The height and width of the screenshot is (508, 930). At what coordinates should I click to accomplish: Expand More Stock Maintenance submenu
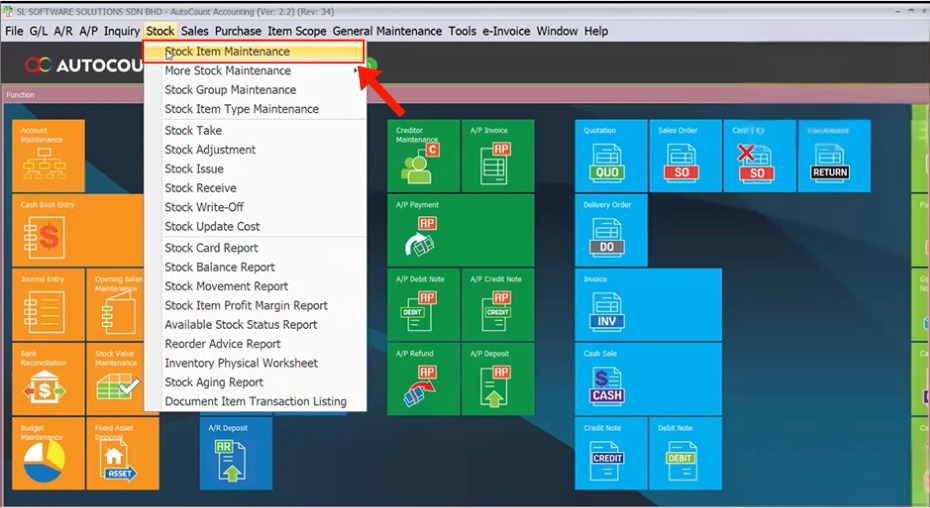[255, 71]
